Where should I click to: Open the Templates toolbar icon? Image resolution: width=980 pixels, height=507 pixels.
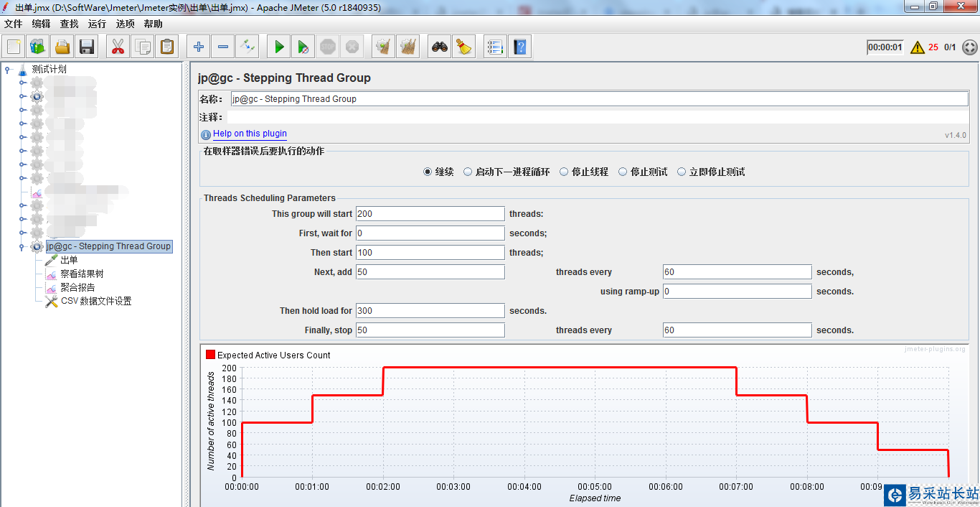38,47
